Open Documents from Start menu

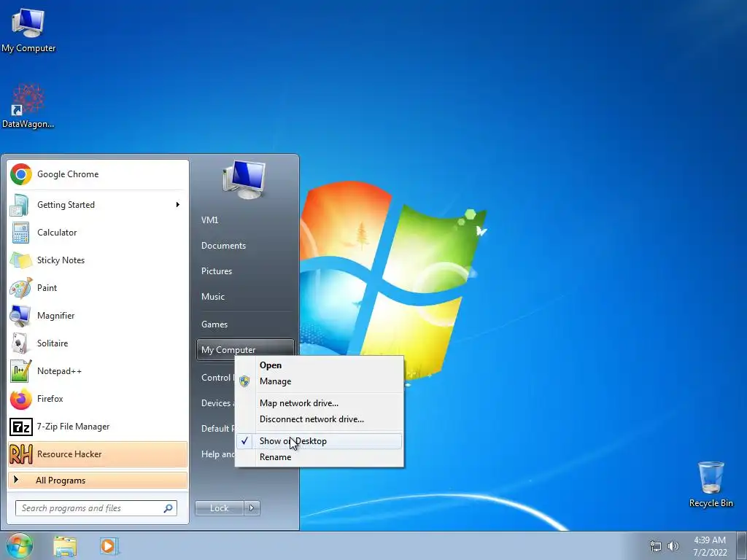[x=245, y=246]
